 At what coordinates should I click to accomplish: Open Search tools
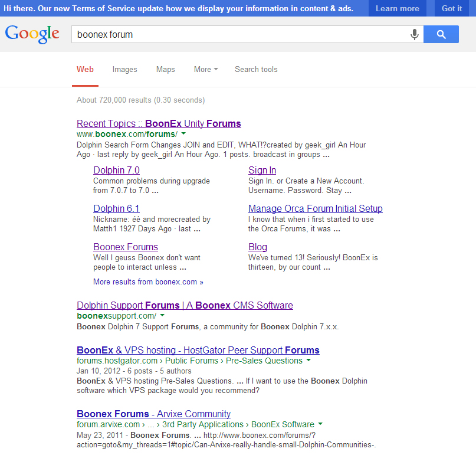coord(256,69)
